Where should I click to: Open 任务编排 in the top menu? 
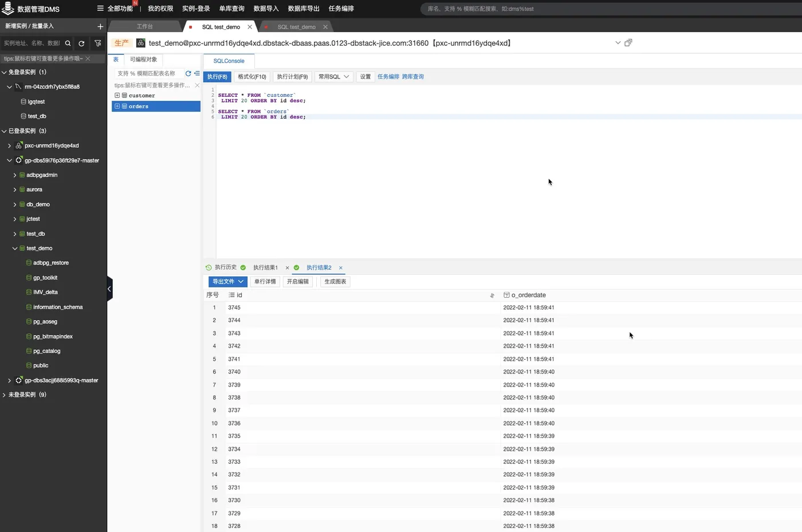[x=341, y=9]
